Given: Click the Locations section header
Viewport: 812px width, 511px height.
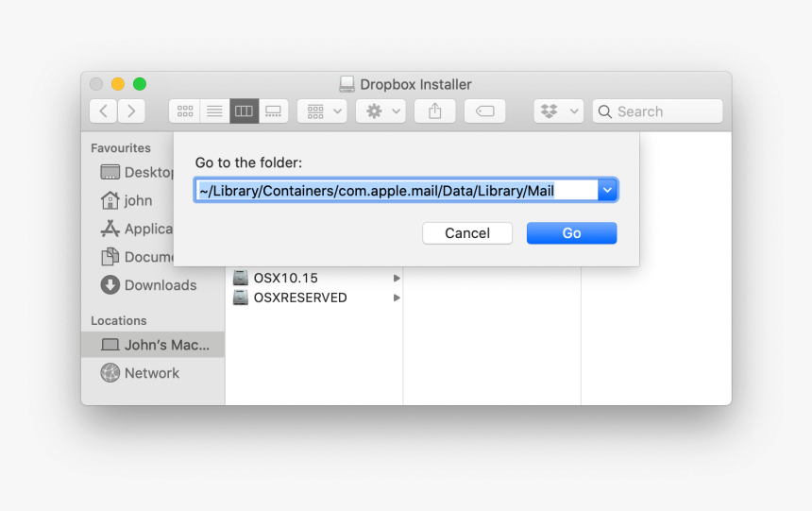Looking at the screenshot, I should pos(119,321).
